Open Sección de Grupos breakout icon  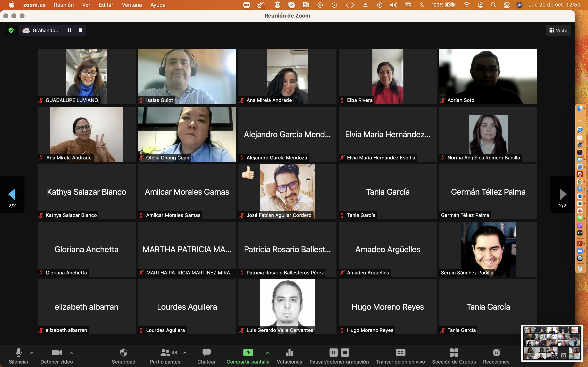pyautogui.click(x=454, y=353)
